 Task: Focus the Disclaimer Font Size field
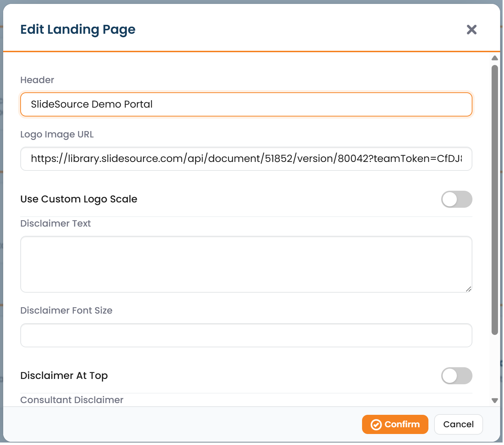[246, 335]
